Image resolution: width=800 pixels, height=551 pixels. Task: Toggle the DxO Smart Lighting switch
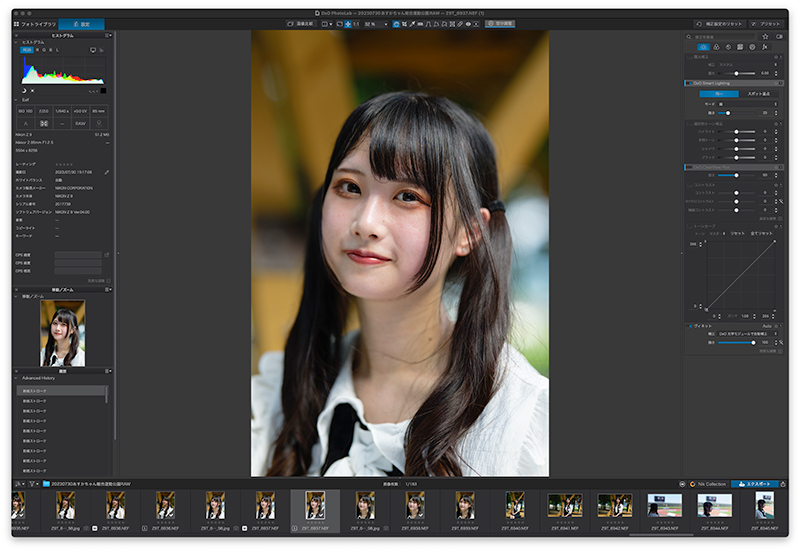click(x=689, y=83)
